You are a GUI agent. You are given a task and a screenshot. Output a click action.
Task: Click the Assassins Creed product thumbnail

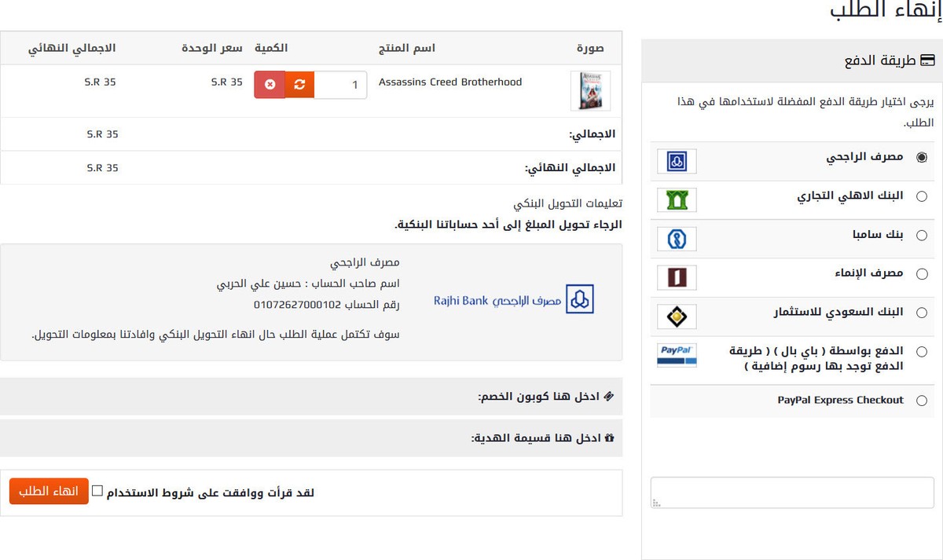pos(589,91)
